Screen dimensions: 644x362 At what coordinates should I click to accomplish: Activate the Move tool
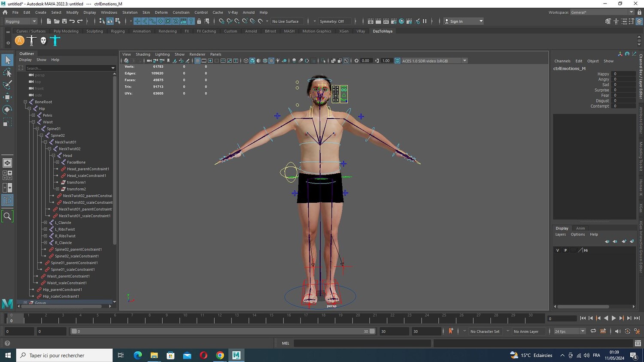tap(7, 97)
